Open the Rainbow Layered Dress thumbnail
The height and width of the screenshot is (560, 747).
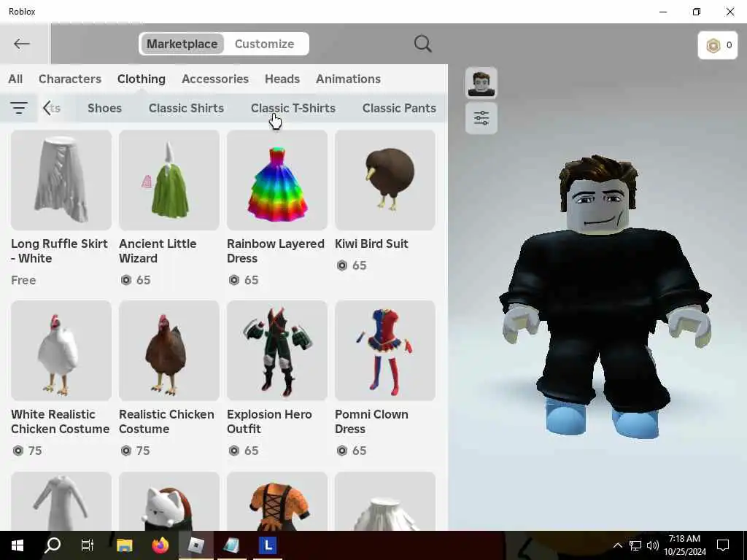coord(277,180)
